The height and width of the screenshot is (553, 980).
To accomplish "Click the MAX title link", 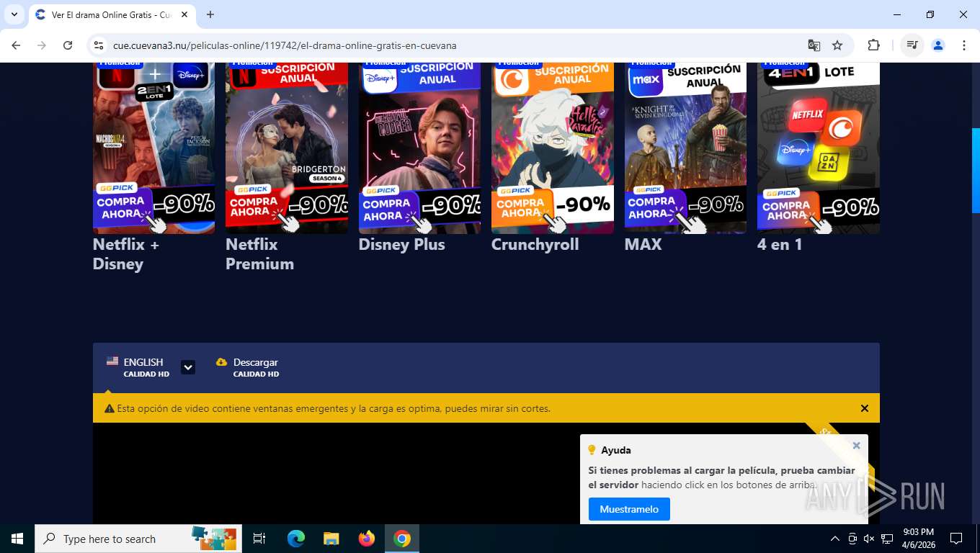I will (x=643, y=244).
